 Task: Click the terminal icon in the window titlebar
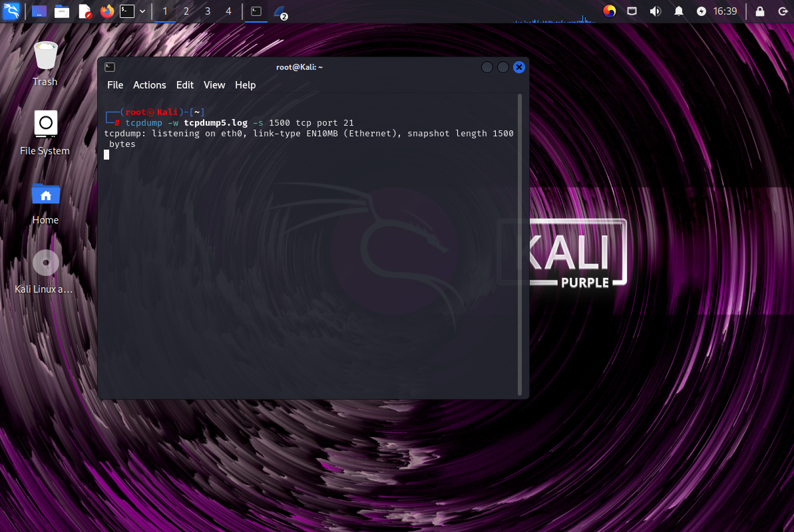point(110,66)
